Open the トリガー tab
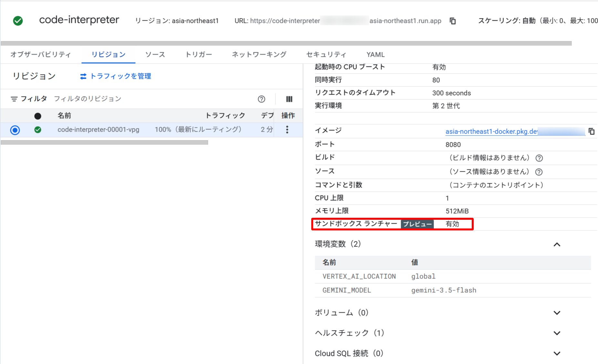The image size is (598, 364). pos(199,55)
